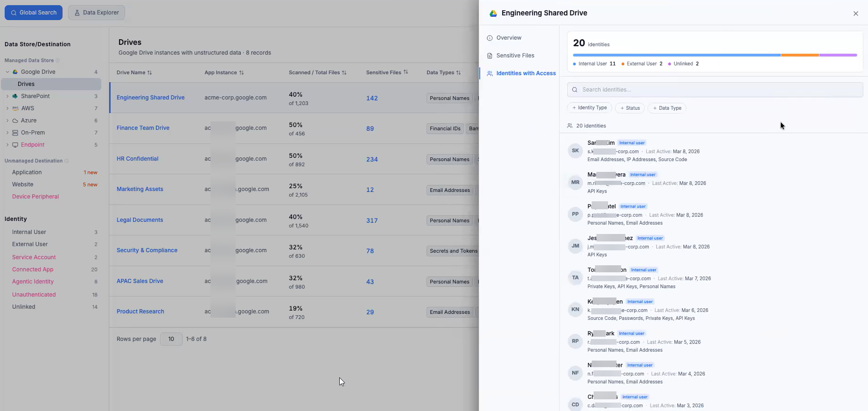The height and width of the screenshot is (411, 868).
Task: Expand the AWS tree node
Action: click(x=7, y=108)
